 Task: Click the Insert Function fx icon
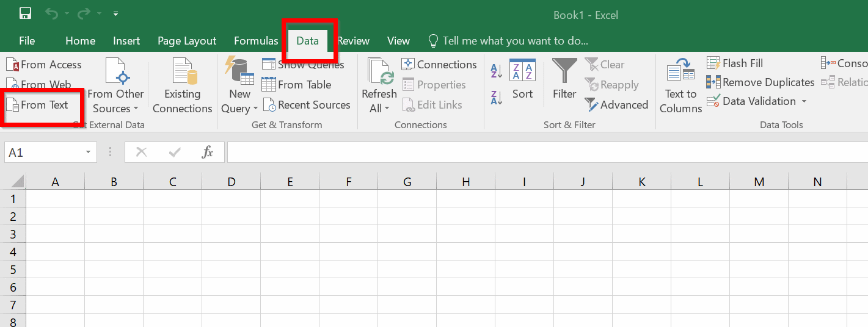coord(207,153)
